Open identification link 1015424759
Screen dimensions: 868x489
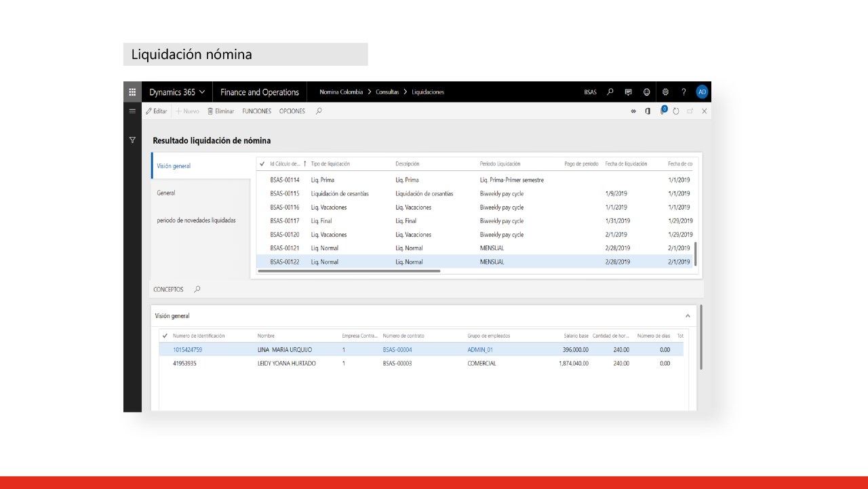(x=187, y=349)
